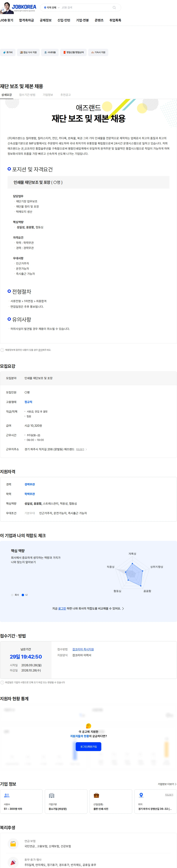Switch to the 기업정보 tab

click(48, 95)
